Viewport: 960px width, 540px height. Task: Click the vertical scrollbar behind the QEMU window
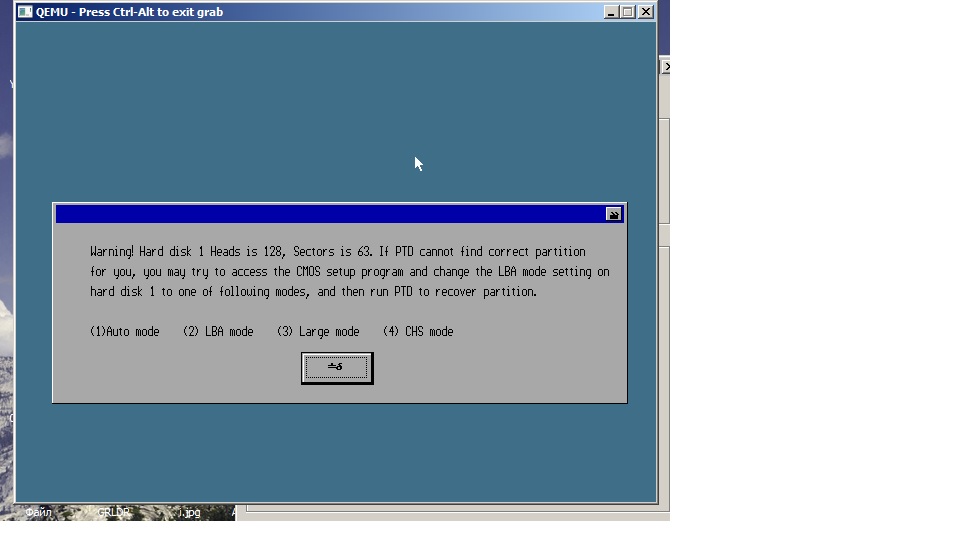point(664,300)
